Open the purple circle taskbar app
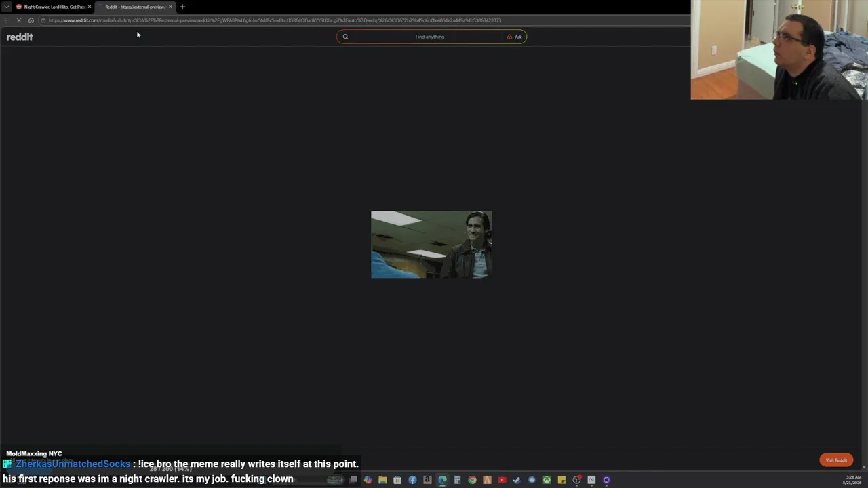This screenshot has width=868, height=488. pyautogui.click(x=606, y=480)
